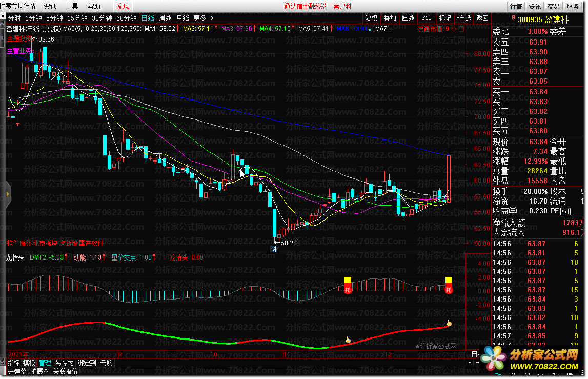Click the close X at chart top-left
This screenshot has height=379, width=588.
[x=3, y=16]
